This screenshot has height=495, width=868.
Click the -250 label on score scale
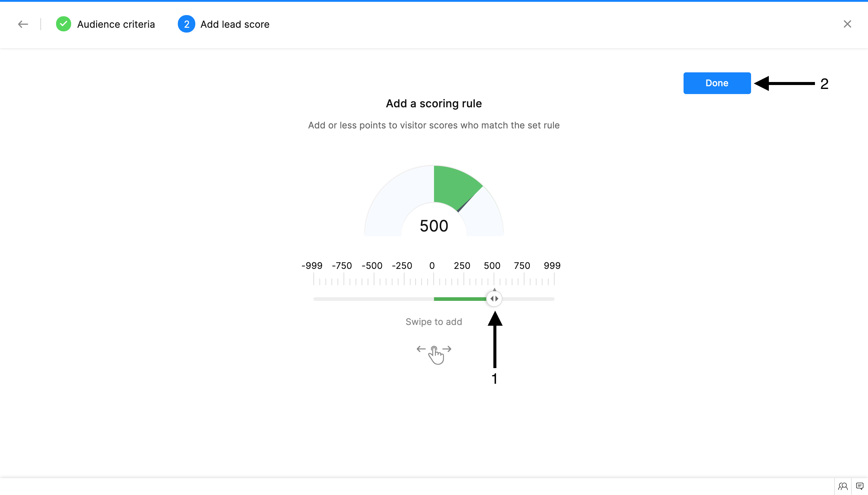tap(402, 266)
